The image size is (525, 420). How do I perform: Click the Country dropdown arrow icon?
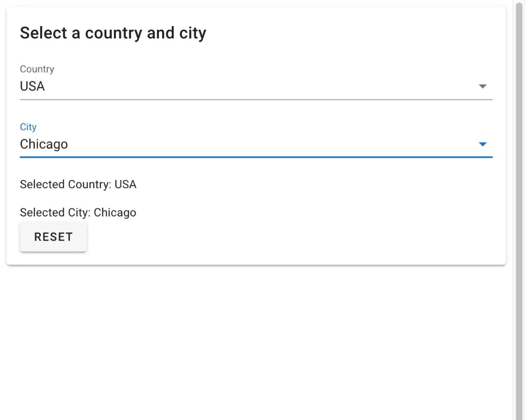pos(482,86)
